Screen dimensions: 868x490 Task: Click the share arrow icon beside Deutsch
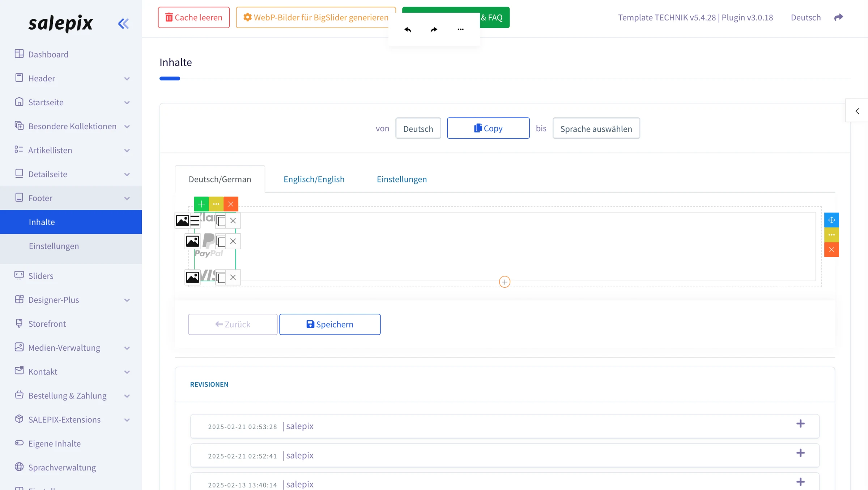pos(839,17)
